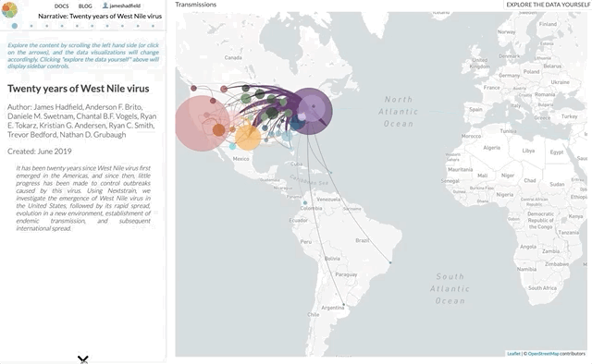The height and width of the screenshot is (364, 592).
Task: Jump to the last narrative progress dot
Action: click(x=153, y=26)
